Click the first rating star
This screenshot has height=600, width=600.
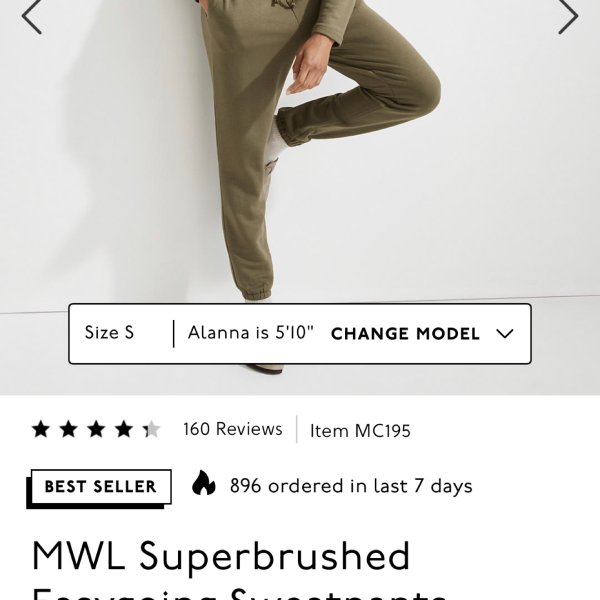(41, 429)
